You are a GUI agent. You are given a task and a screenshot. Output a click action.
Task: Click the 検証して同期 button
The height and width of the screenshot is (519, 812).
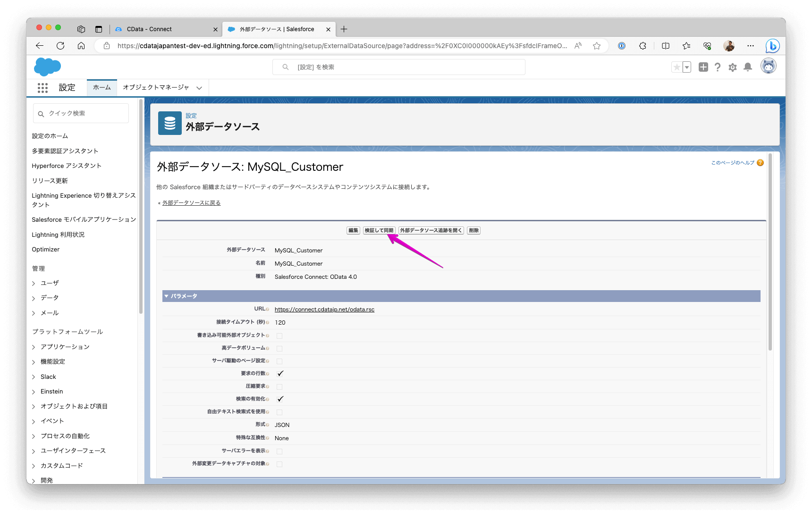379,231
